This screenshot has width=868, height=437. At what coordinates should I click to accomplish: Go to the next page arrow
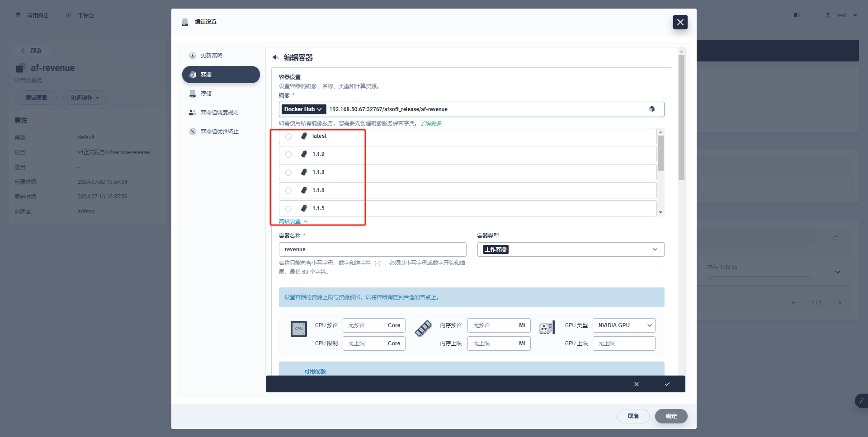click(838, 303)
